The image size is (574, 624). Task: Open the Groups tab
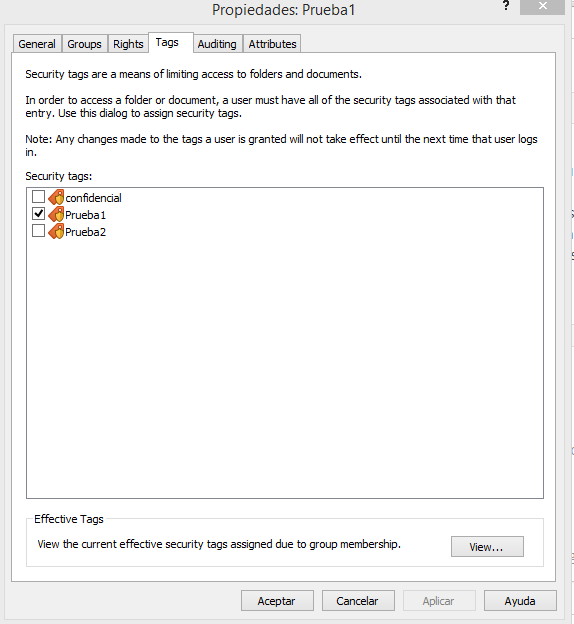pos(84,44)
